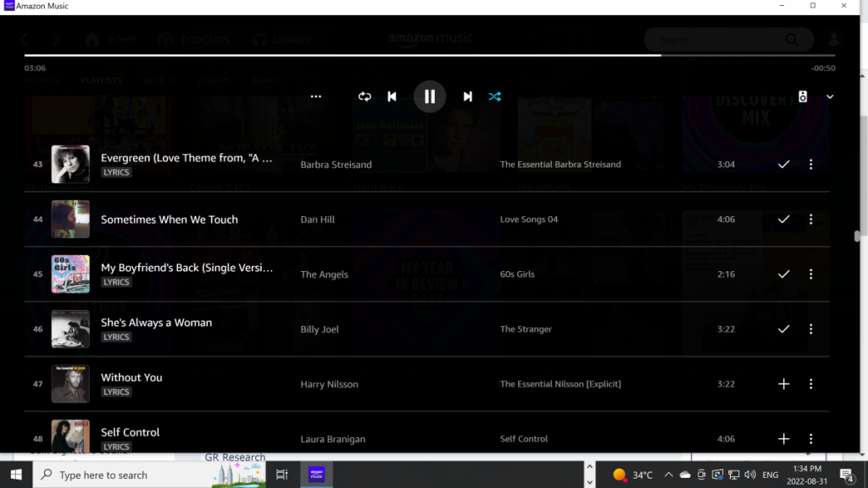Open more options for She's Always a Woman
Viewport: 868px width, 488px height.
click(x=811, y=329)
